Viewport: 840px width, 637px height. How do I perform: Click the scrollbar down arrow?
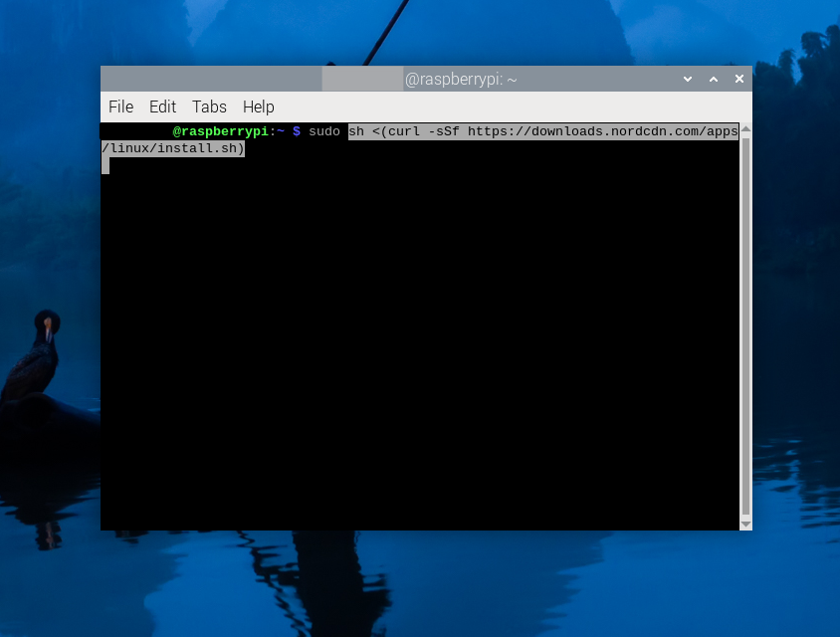tap(745, 523)
